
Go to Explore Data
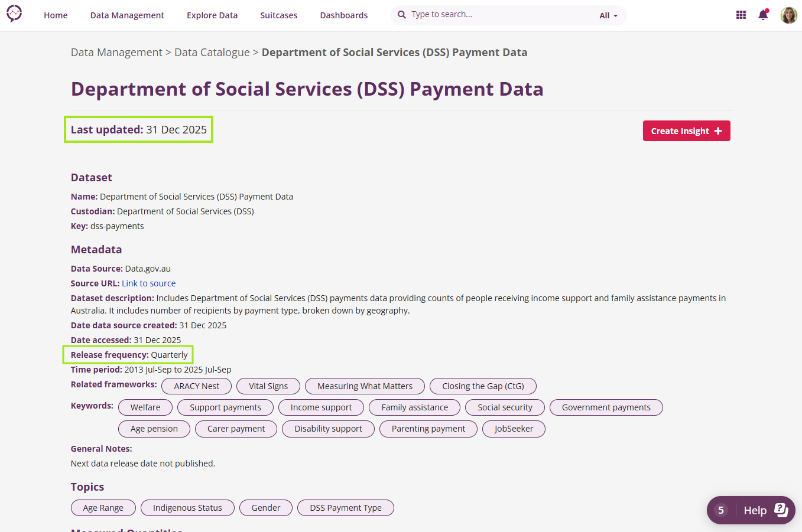pos(212,15)
